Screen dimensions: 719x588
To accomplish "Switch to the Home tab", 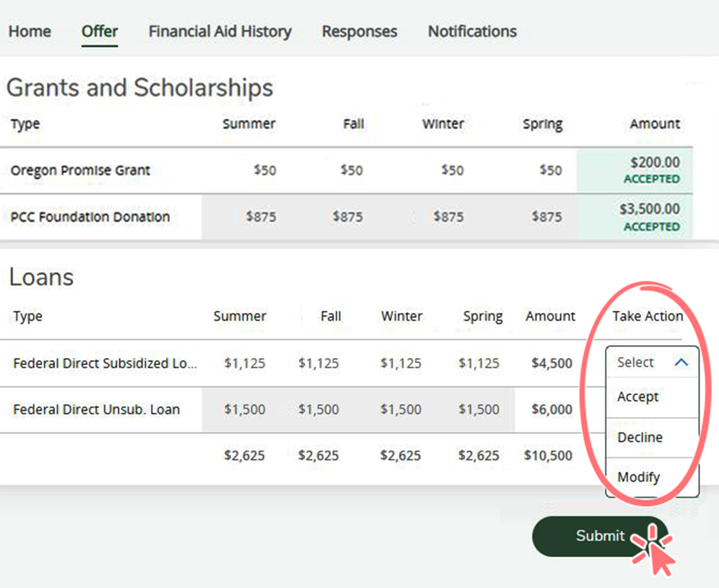I will pos(30,31).
